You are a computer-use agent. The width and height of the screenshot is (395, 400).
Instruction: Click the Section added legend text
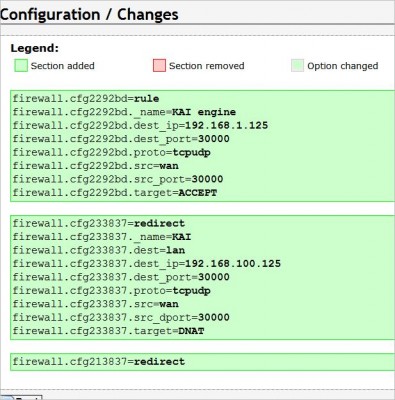[63, 66]
